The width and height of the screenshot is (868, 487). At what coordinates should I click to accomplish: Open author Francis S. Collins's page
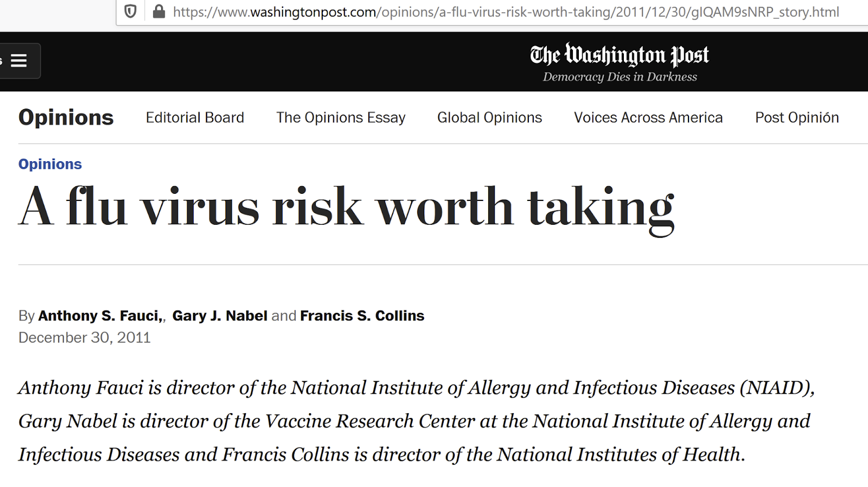(362, 315)
